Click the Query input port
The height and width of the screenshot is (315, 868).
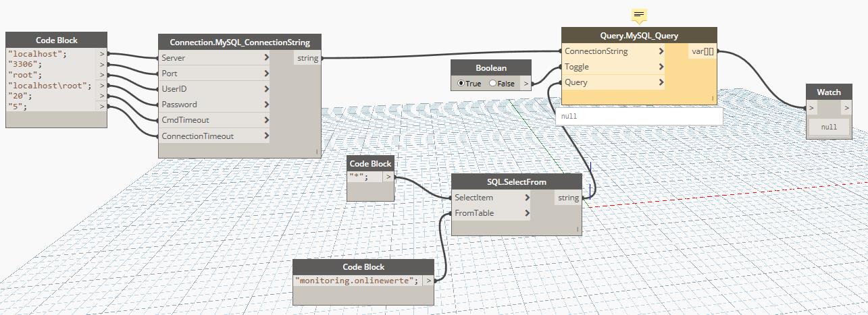click(613, 82)
